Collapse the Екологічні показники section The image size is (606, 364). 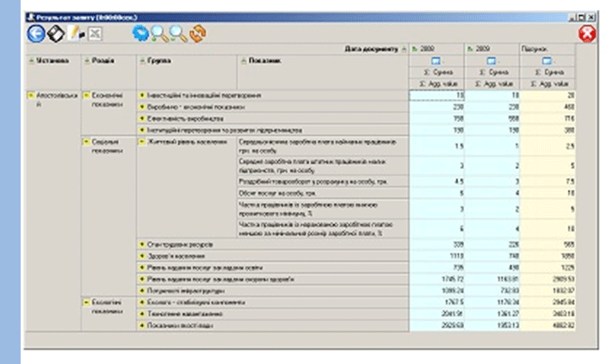point(85,302)
